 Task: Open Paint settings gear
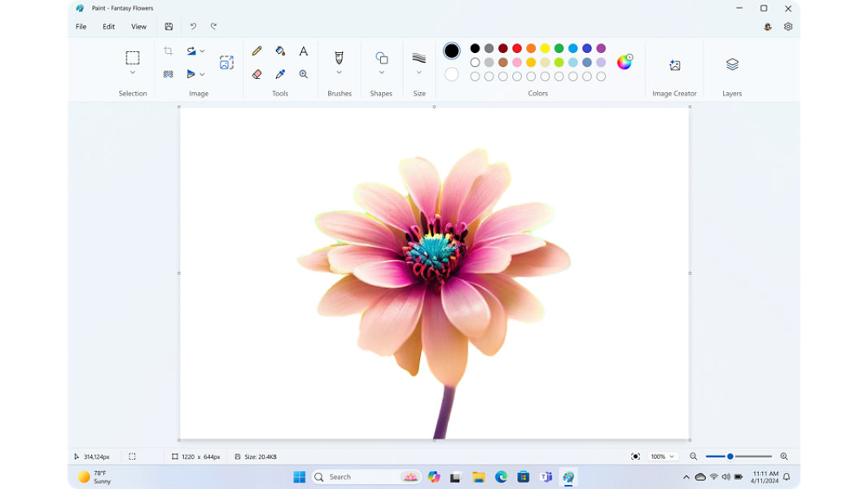click(787, 27)
